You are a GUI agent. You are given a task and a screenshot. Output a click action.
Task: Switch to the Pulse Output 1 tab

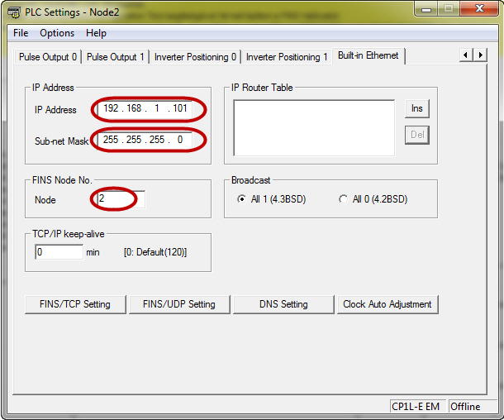pyautogui.click(x=116, y=57)
